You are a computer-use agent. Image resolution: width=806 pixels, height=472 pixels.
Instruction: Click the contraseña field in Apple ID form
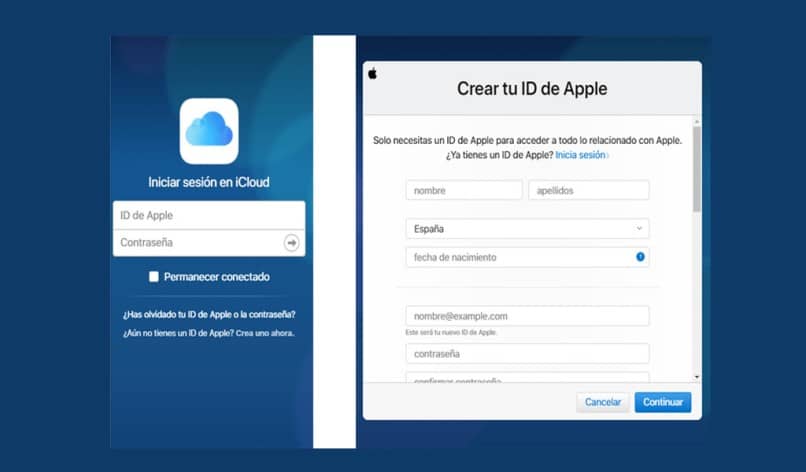tap(527, 354)
